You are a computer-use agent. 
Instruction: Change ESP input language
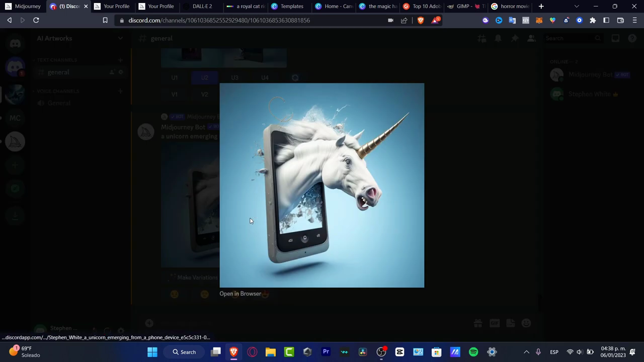[x=554, y=352]
